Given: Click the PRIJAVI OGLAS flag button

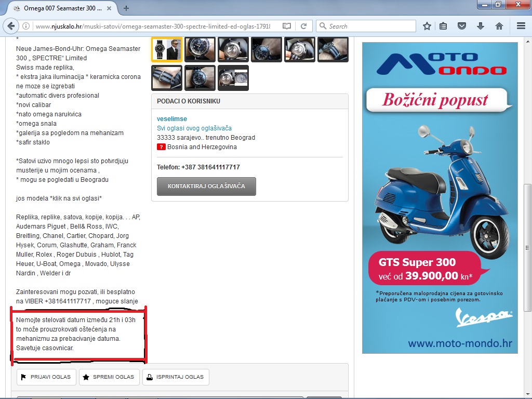Looking at the screenshot, I should click(x=47, y=377).
